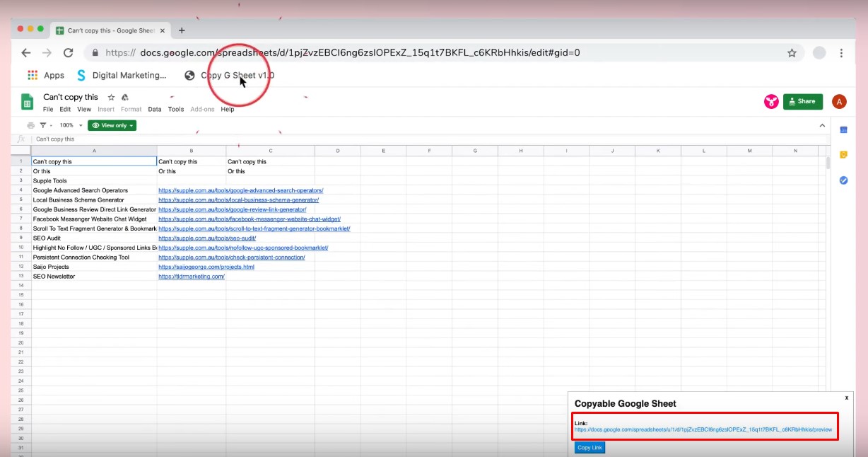This screenshot has width=868, height=457.
Task: Open the Edit menu
Action: [x=65, y=110]
